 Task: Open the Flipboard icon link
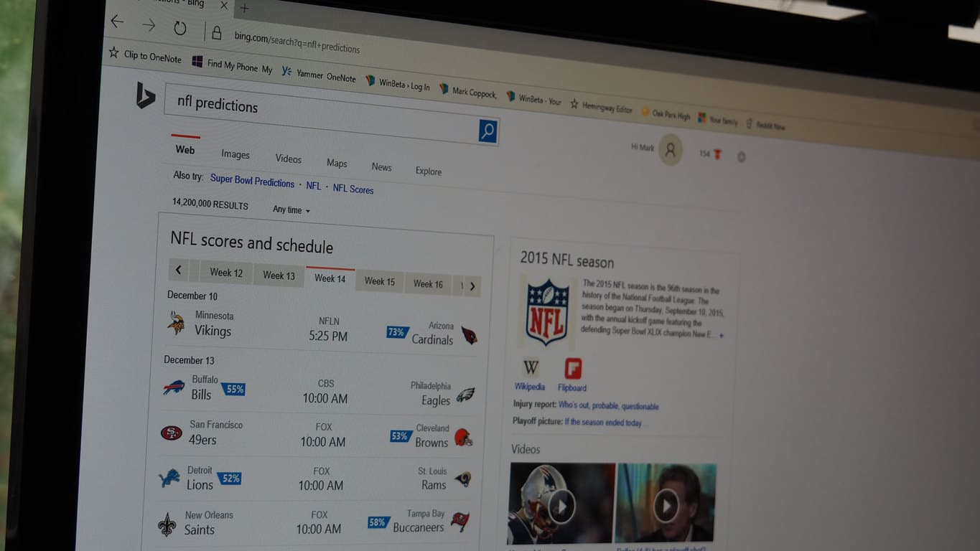572,369
